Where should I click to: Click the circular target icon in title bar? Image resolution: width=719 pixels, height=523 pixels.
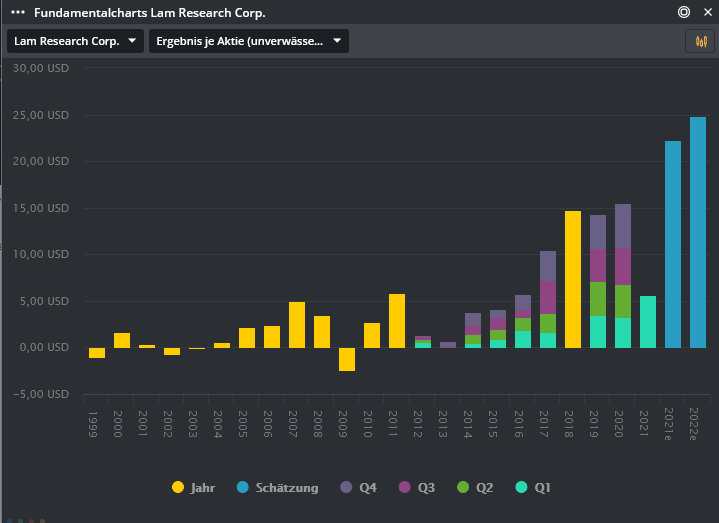684,12
